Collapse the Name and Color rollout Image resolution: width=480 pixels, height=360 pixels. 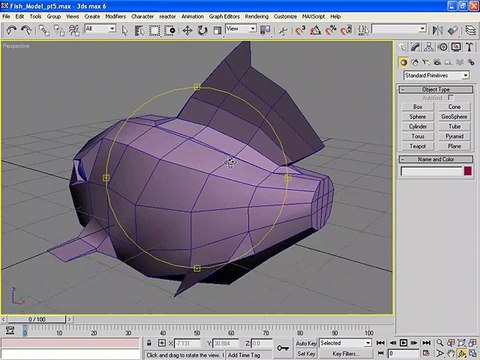(436, 159)
